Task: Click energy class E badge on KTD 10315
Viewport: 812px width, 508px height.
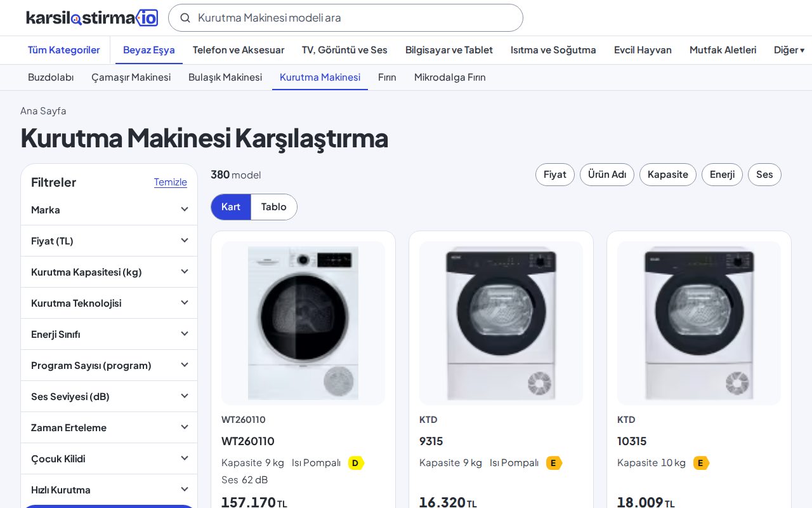Action: (701, 463)
